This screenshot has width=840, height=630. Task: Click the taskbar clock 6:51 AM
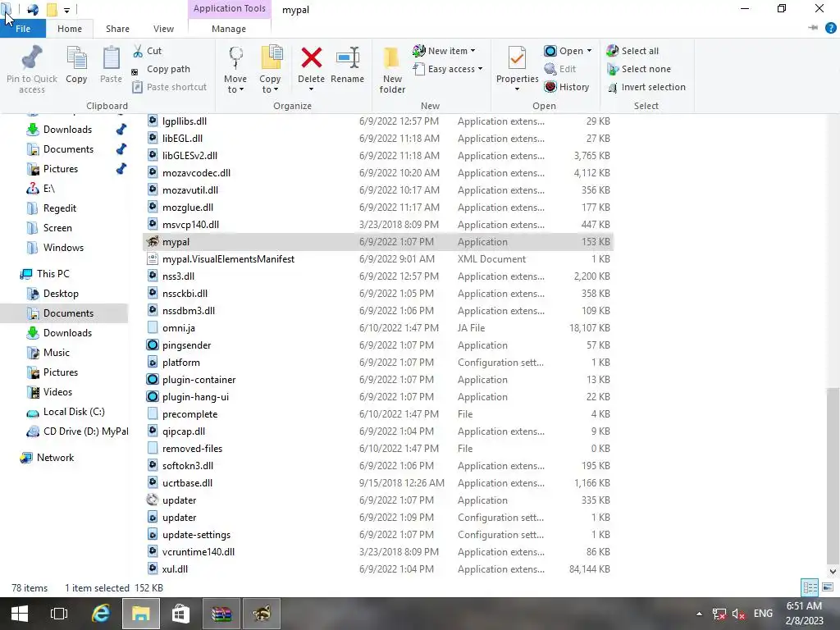[804, 606]
